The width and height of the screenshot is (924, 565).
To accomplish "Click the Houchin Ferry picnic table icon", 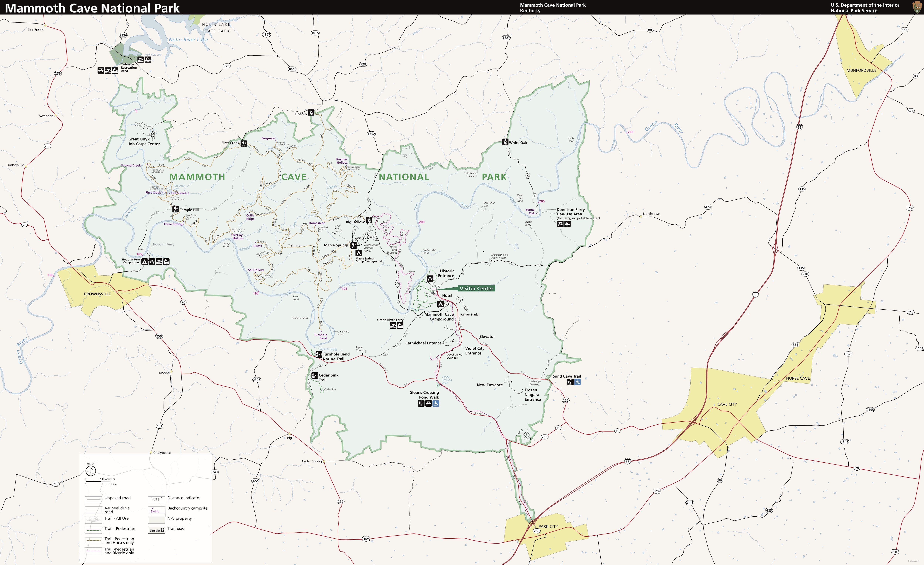I will click(152, 262).
